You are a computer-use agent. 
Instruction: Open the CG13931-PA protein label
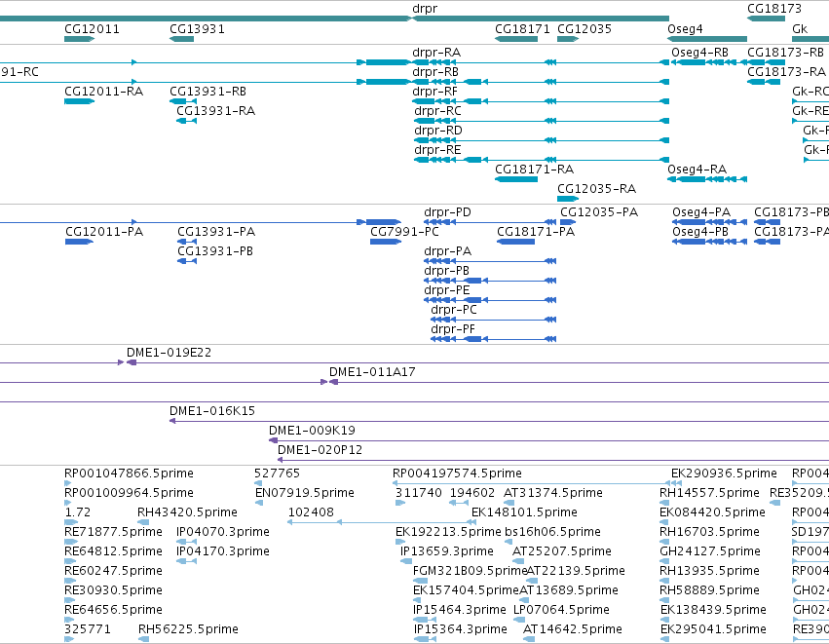(x=216, y=232)
